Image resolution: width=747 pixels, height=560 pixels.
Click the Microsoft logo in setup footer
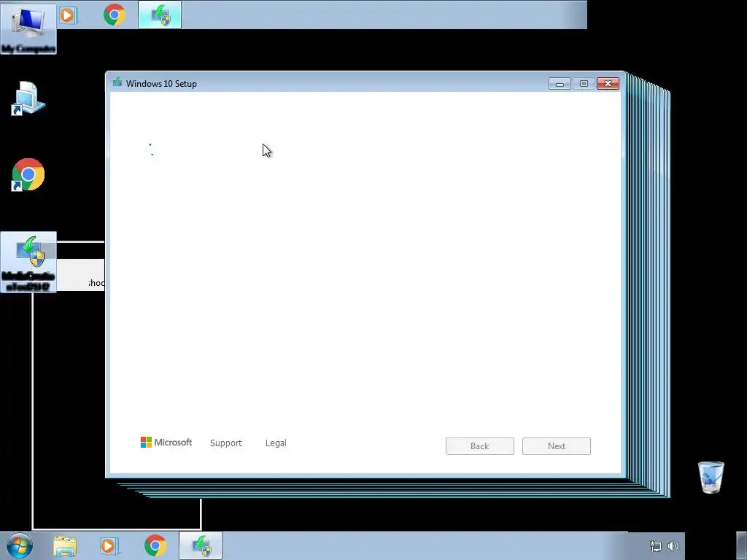click(x=166, y=443)
